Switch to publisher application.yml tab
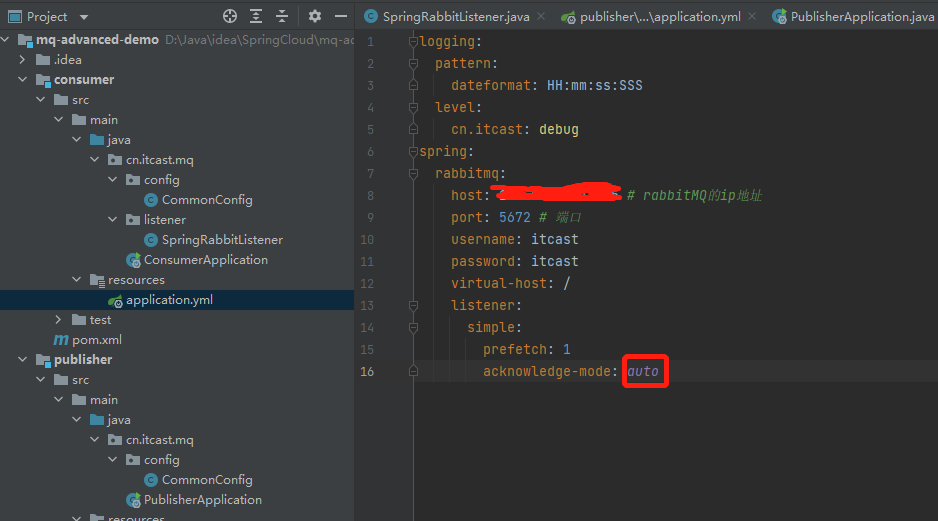This screenshot has width=938, height=521. 660,17
